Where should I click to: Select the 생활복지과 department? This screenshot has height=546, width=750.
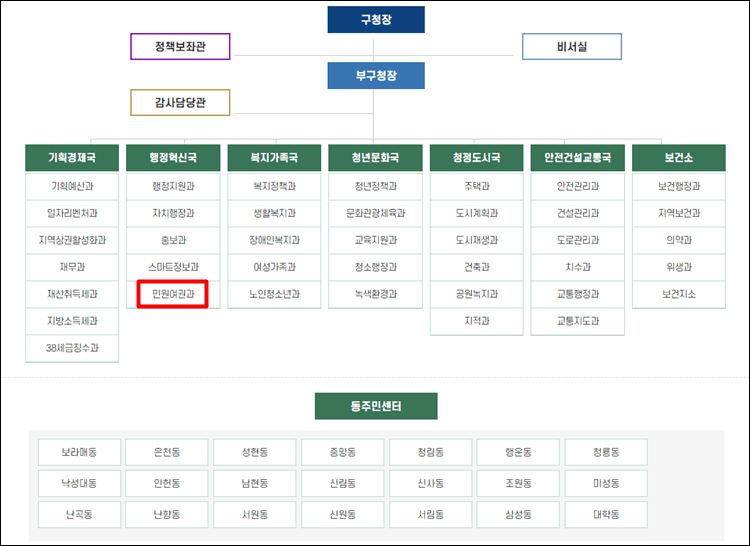[275, 213]
